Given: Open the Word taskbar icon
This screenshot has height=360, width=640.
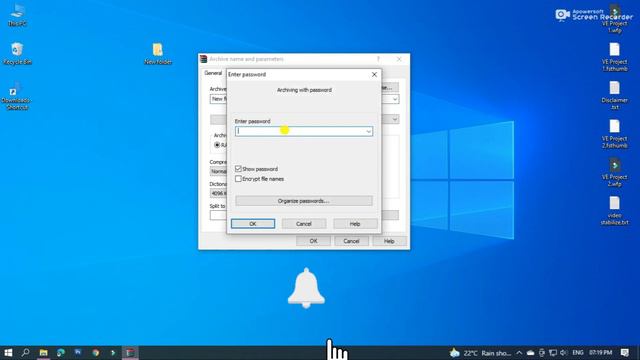Looking at the screenshot, I should click(78, 353).
